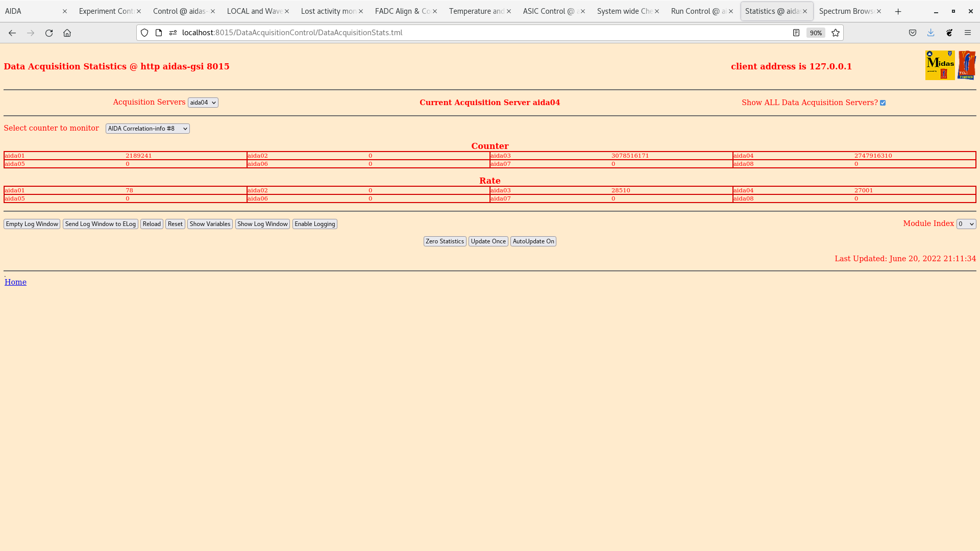980x551 pixels.
Task: Switch to the System wide Checks tab
Action: [624, 11]
